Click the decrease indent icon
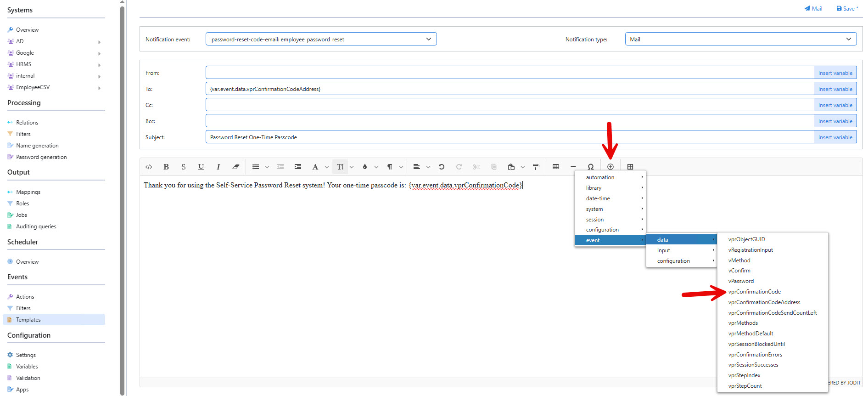Image resolution: width=868 pixels, height=396 pixels. click(280, 167)
